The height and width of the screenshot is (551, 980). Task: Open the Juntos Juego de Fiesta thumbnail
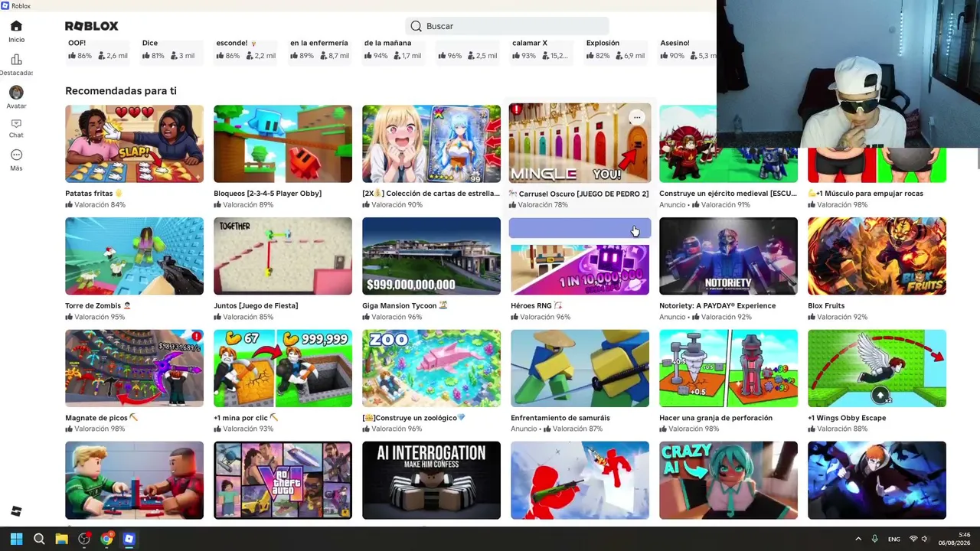[283, 256]
